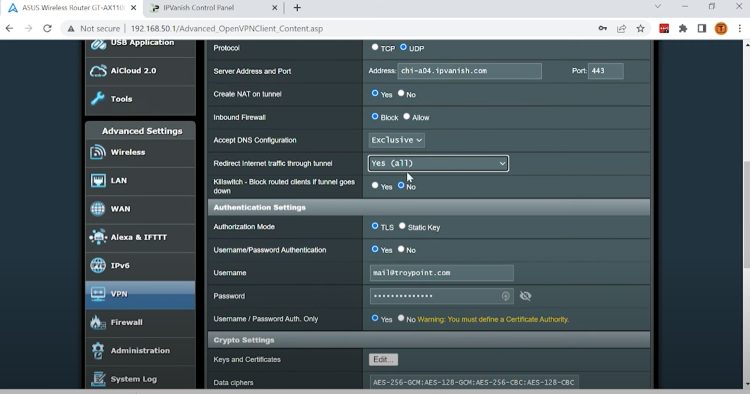This screenshot has width=750, height=394.
Task: Click Edit button for Keys and Certificates
Action: point(383,360)
